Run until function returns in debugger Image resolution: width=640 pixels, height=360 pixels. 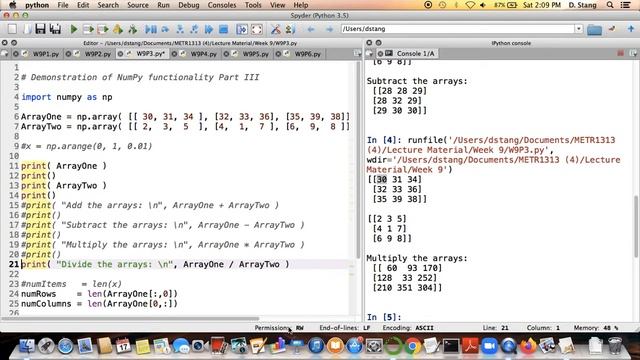click(x=194, y=29)
